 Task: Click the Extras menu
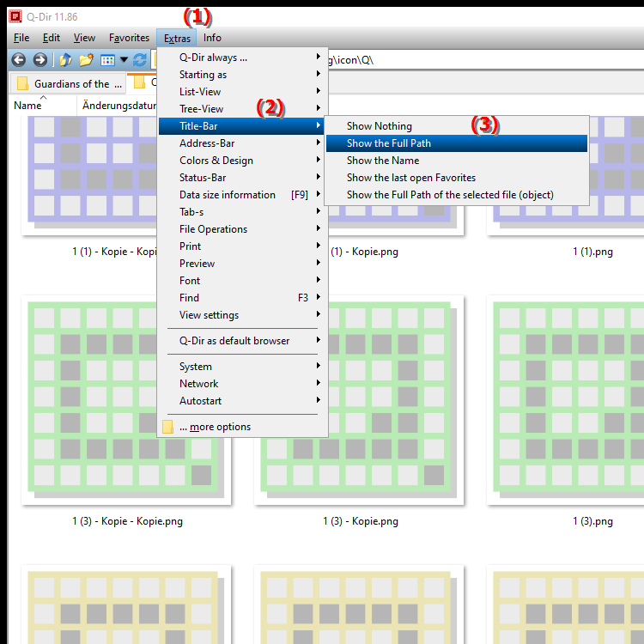coord(177,38)
